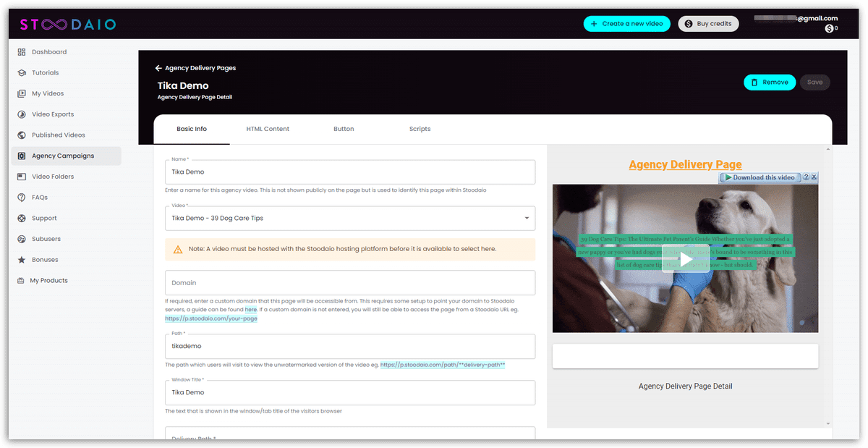This screenshot has width=868, height=448.
Task: Click the Download this video button
Action: [759, 177]
